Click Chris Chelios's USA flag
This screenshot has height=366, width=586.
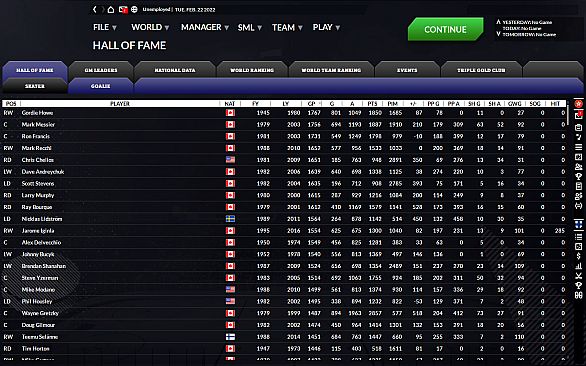coord(230,160)
